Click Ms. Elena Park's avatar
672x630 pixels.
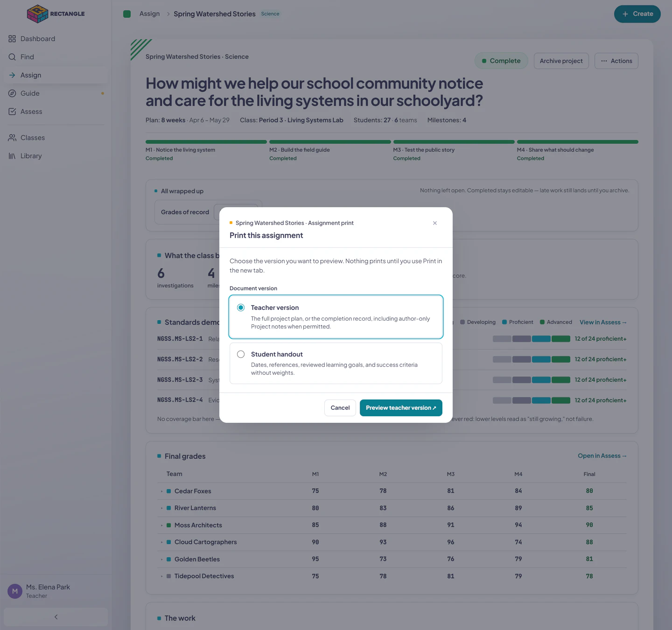coord(15,591)
